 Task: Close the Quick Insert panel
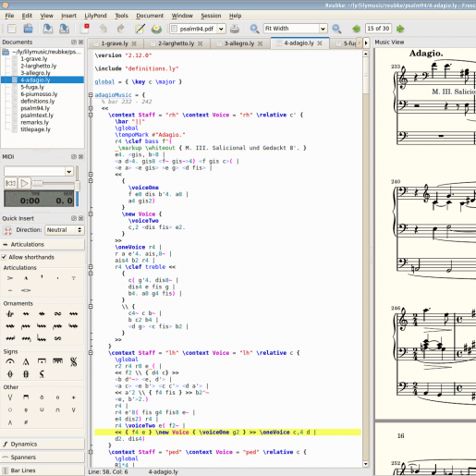(80, 218)
